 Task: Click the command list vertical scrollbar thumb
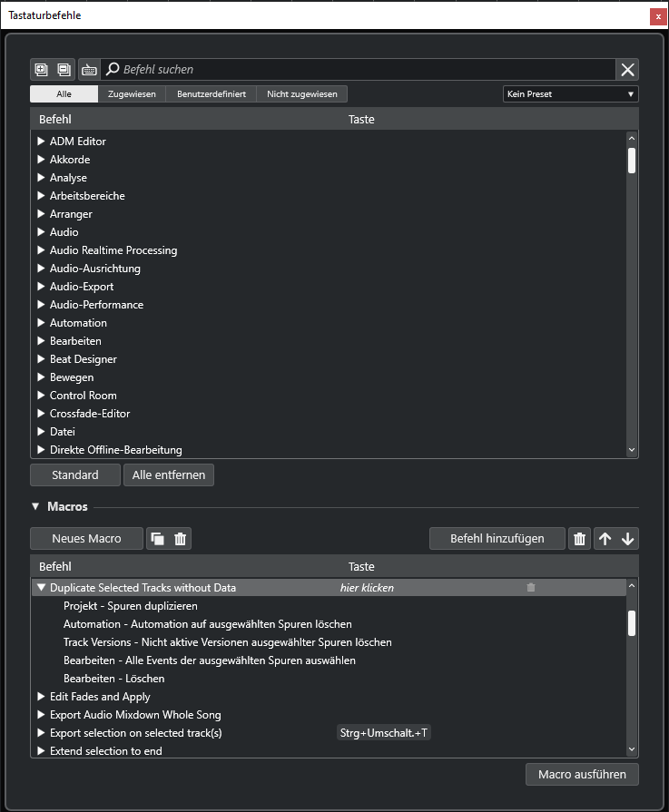tap(632, 160)
